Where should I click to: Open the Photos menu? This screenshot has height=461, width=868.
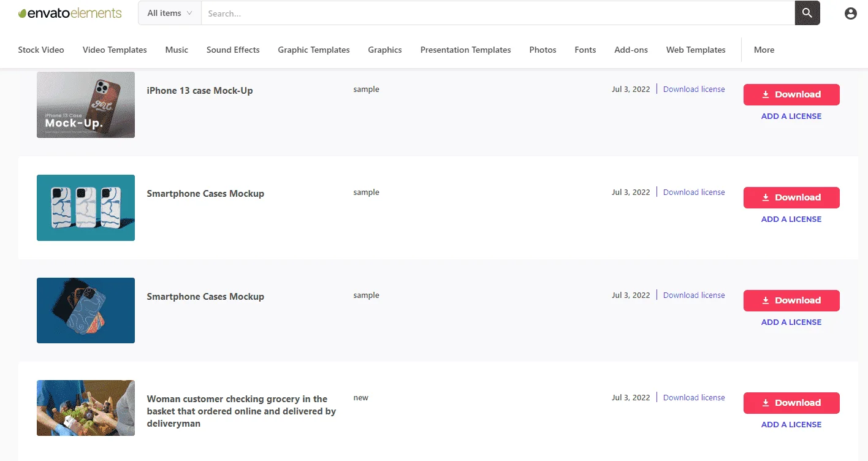click(543, 50)
